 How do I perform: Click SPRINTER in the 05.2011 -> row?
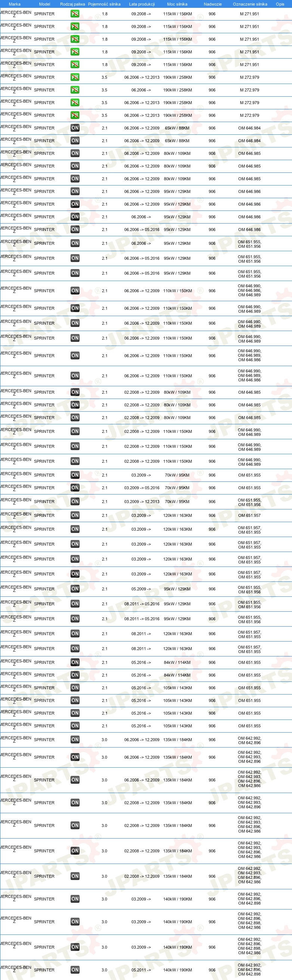coord(44,970)
